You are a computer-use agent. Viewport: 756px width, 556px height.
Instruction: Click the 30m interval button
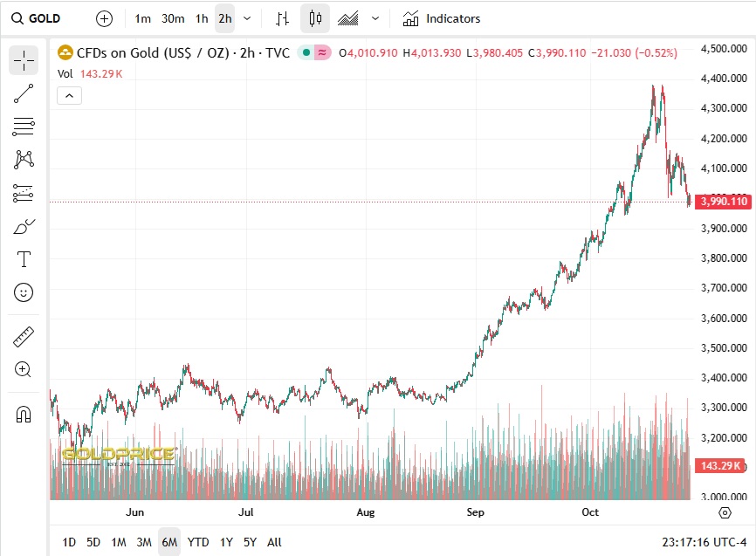173,18
